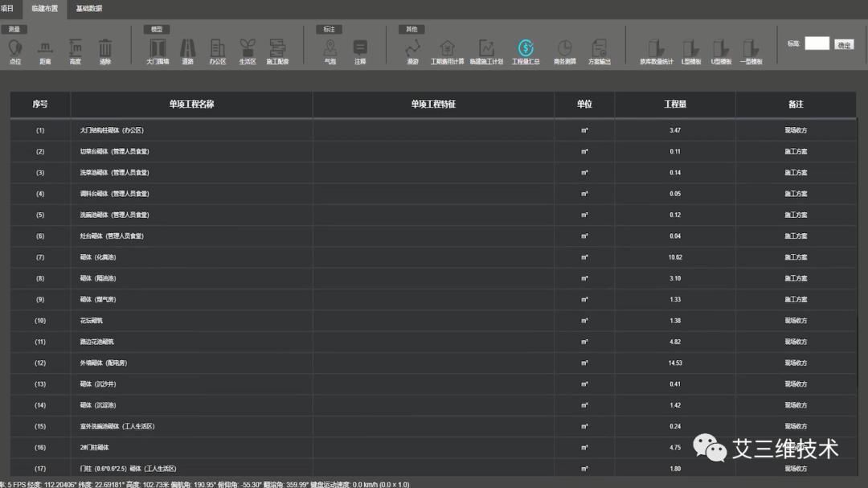Open the 大门围墙 gate and wall model
868x488 pixels.
(x=158, y=52)
